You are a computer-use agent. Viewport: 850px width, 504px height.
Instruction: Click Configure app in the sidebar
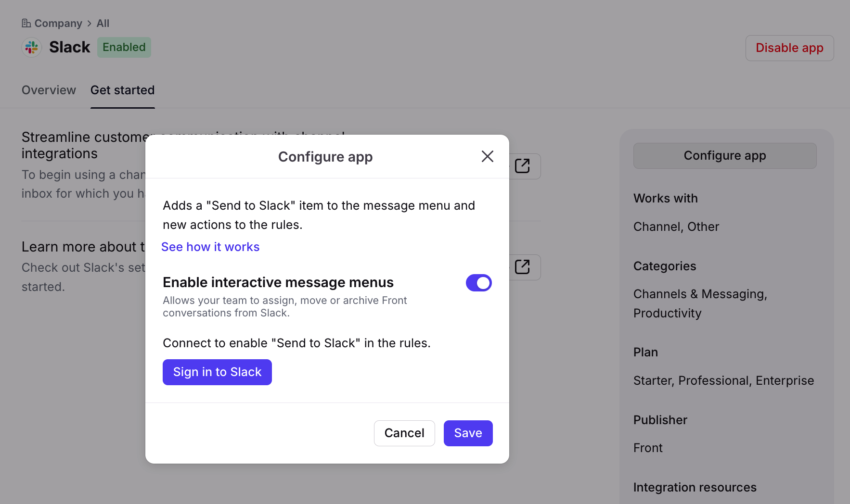tap(724, 156)
